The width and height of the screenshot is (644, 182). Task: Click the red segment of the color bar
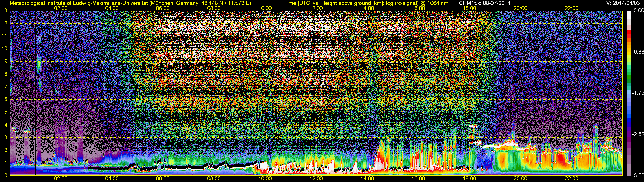(x=629, y=32)
